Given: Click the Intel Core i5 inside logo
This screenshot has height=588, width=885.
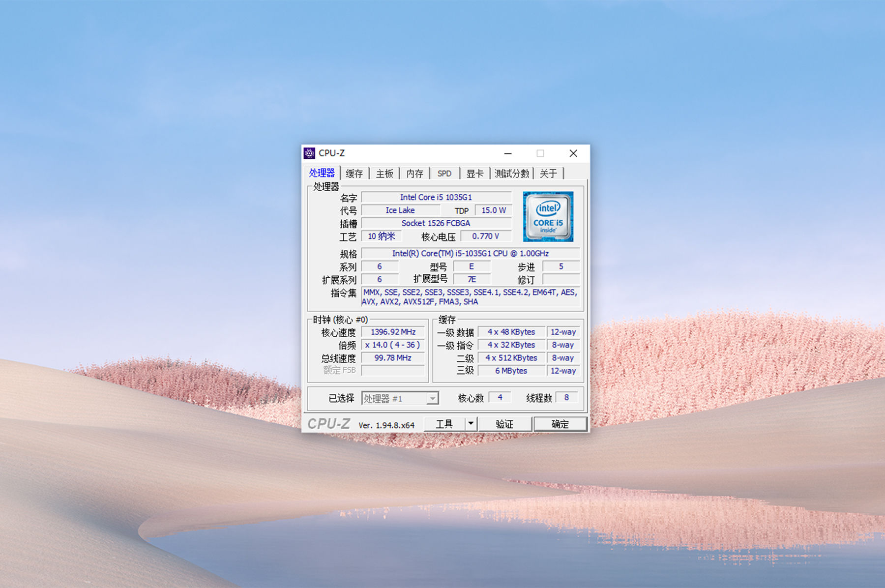Looking at the screenshot, I should (548, 216).
